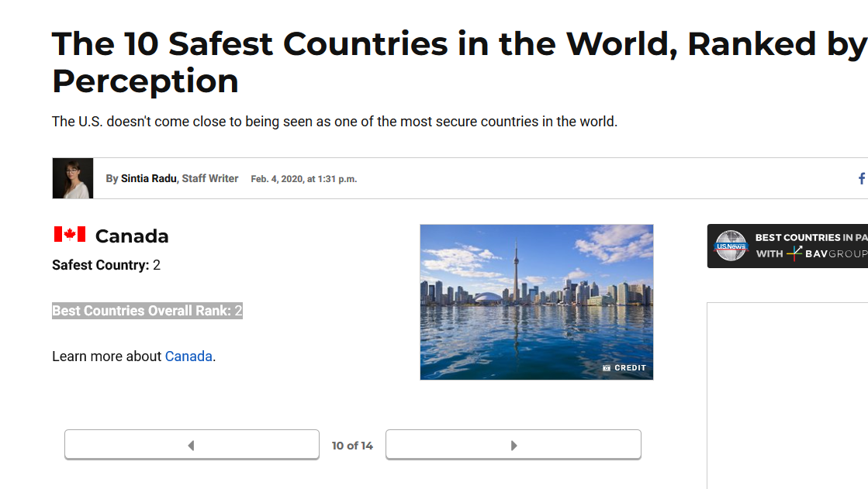This screenshot has height=489, width=868.
Task: Click the Best Countries banner text
Action: (811, 237)
